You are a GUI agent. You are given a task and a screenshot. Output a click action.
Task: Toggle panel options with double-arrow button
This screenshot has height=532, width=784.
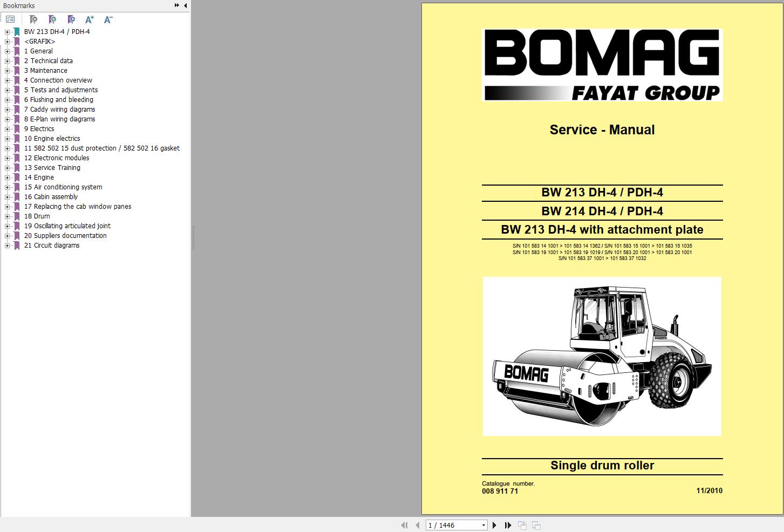(x=176, y=5)
